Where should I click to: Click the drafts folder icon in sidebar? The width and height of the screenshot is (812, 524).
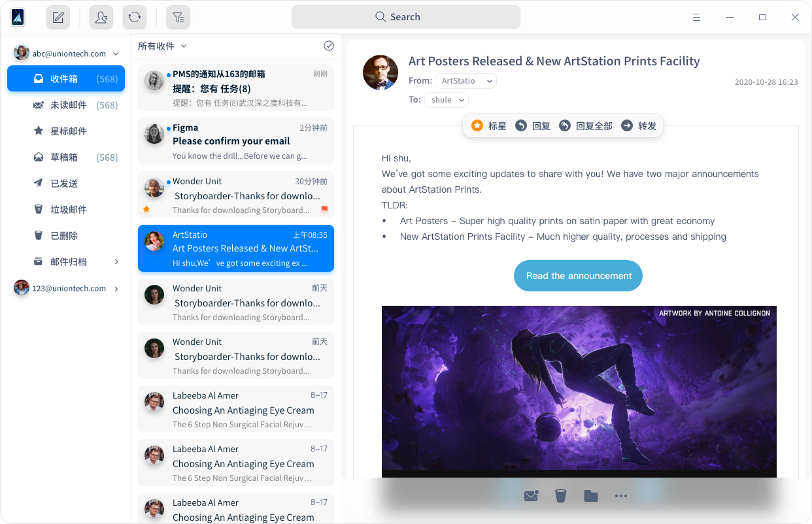click(39, 157)
